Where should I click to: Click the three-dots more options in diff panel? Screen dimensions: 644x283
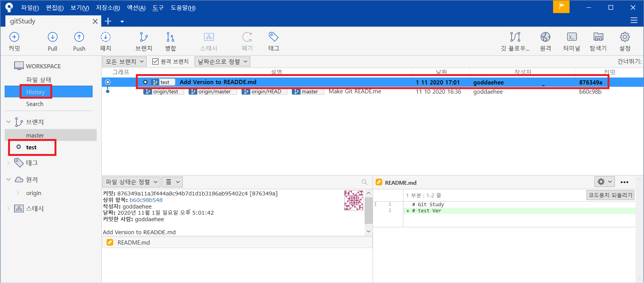[624, 182]
